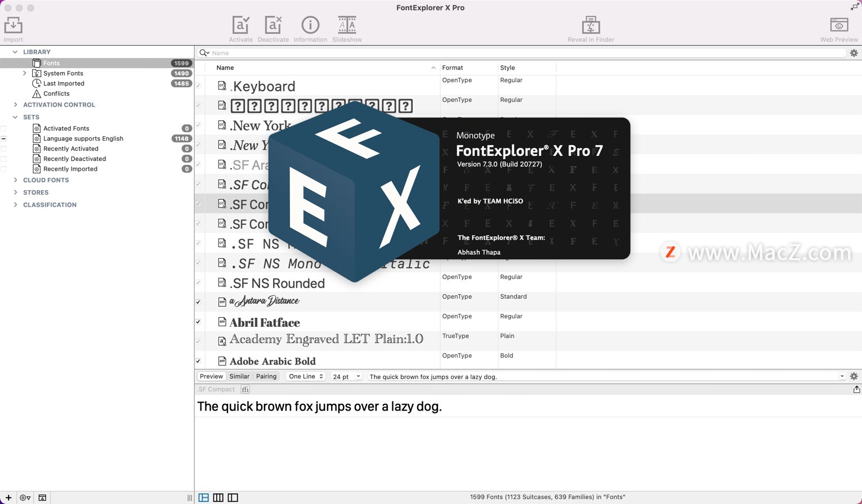Click Reveal in Finder icon
The image size is (862, 504).
click(591, 25)
